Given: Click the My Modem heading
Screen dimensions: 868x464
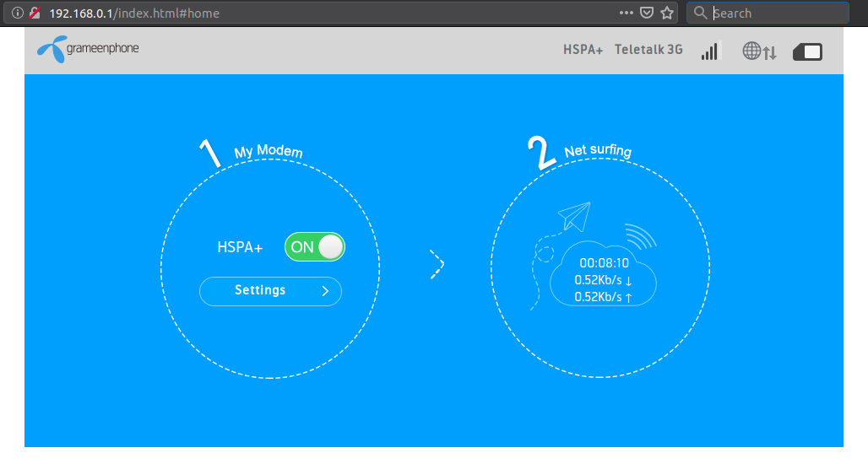Looking at the screenshot, I should [x=269, y=151].
